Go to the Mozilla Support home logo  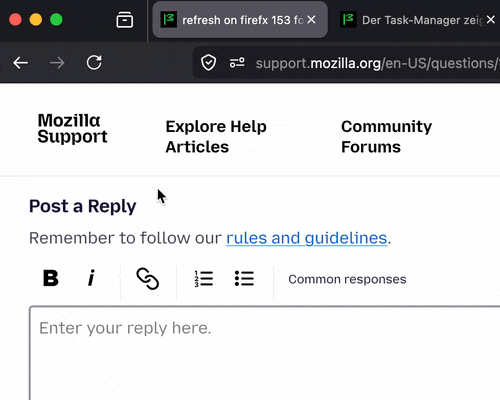point(72,128)
